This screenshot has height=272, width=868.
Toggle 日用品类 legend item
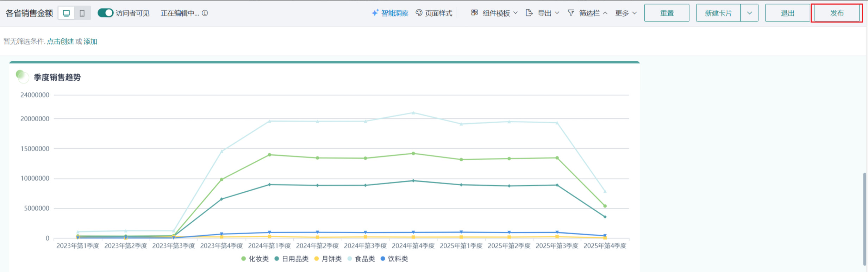[x=292, y=259]
